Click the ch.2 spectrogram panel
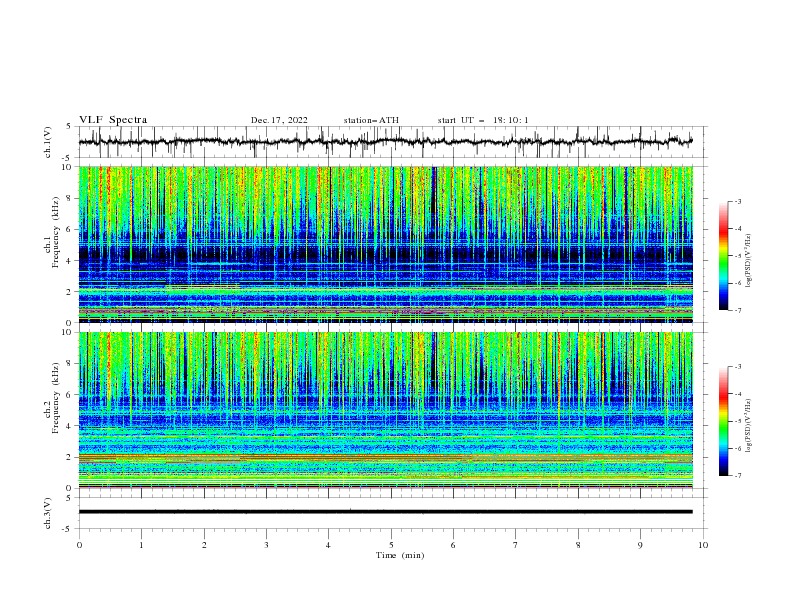This screenshot has width=792, height=612. (385, 410)
